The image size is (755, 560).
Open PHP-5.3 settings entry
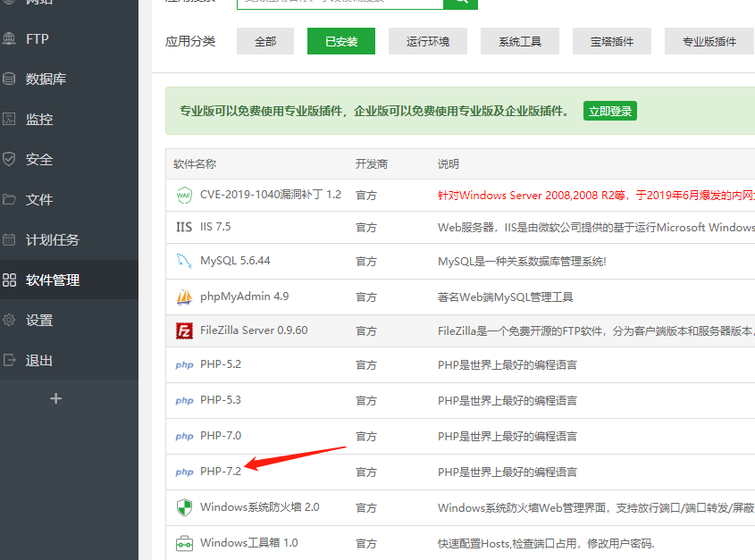[221, 399]
